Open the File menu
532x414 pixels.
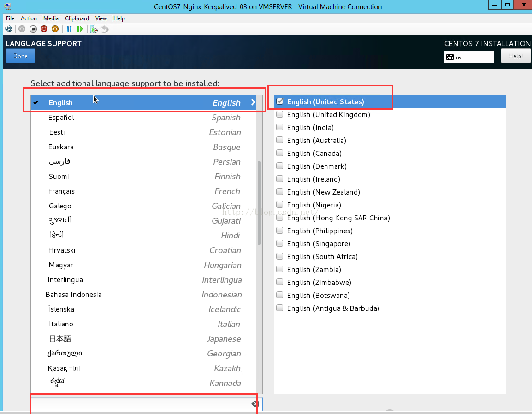point(10,18)
